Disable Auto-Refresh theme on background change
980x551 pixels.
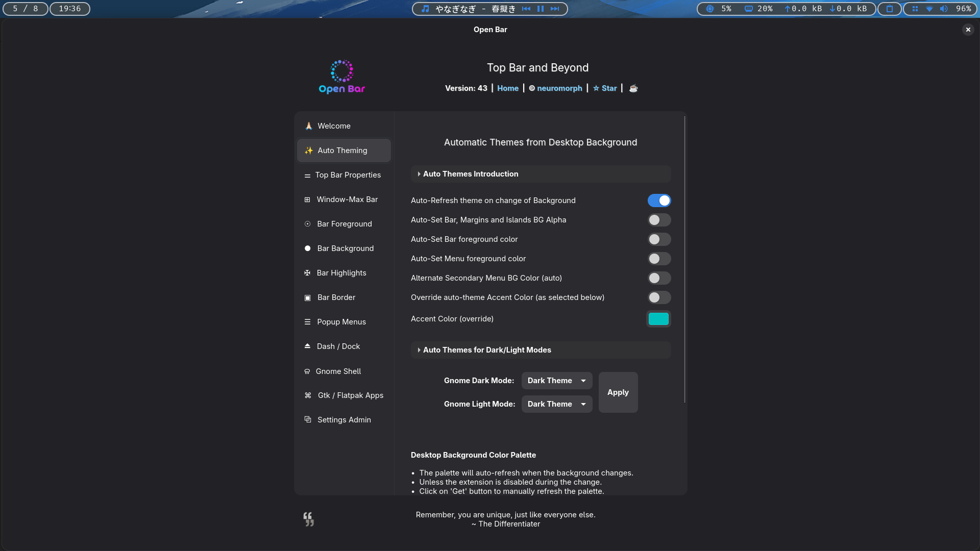[659, 201]
